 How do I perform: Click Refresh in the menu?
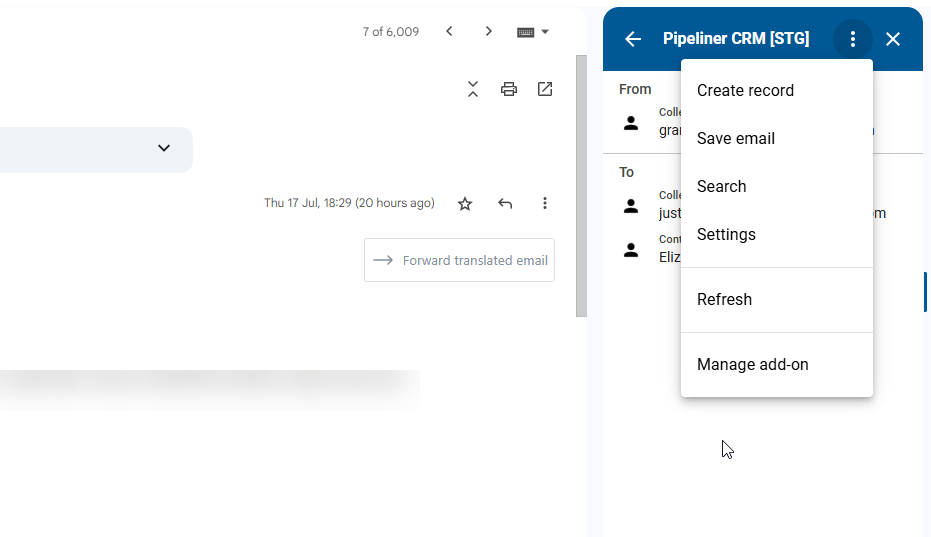777,299
